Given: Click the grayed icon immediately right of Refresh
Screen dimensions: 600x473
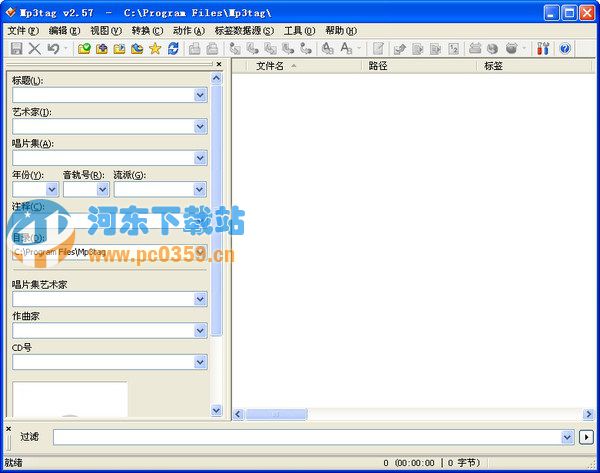Looking at the screenshot, I should pyautogui.click(x=194, y=49).
